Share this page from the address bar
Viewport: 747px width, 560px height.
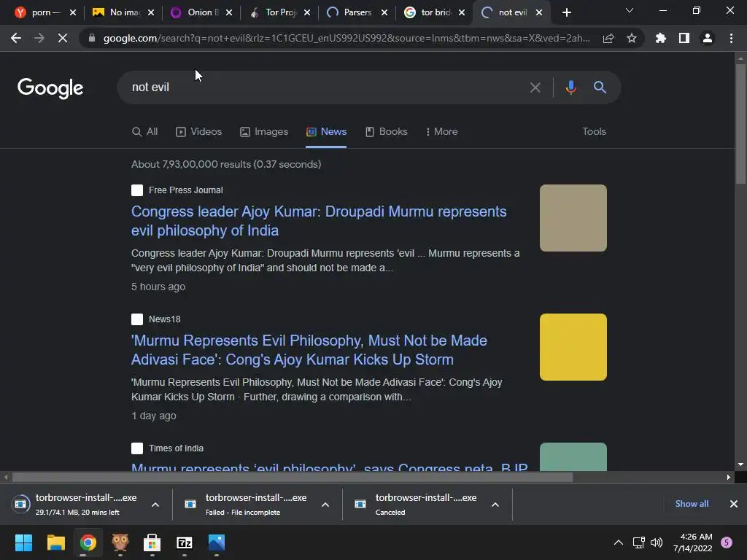tap(608, 38)
